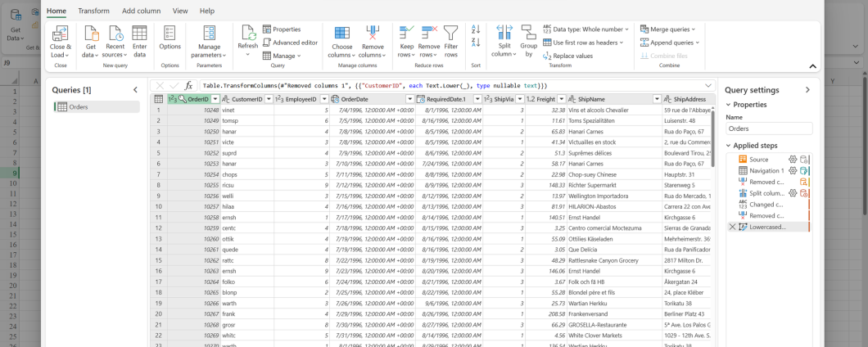Image resolution: width=868 pixels, height=347 pixels.
Task: Click the Group by icon
Action: [x=529, y=32]
